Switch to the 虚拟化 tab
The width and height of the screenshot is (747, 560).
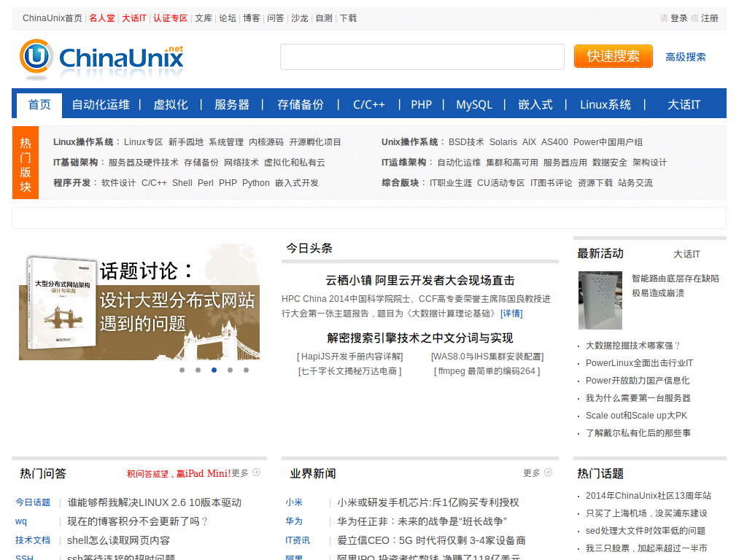(171, 105)
